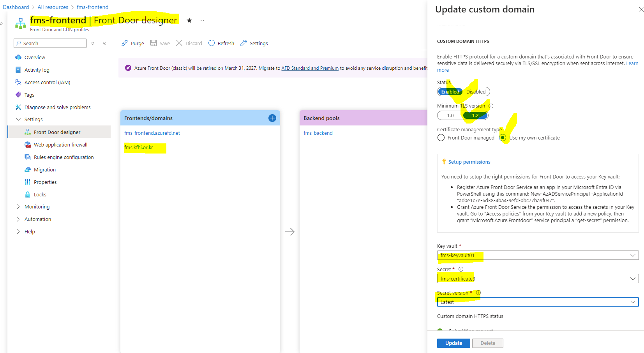Click the Setup permissions heading
Viewport: 644px width, 353px height.
[x=469, y=162]
